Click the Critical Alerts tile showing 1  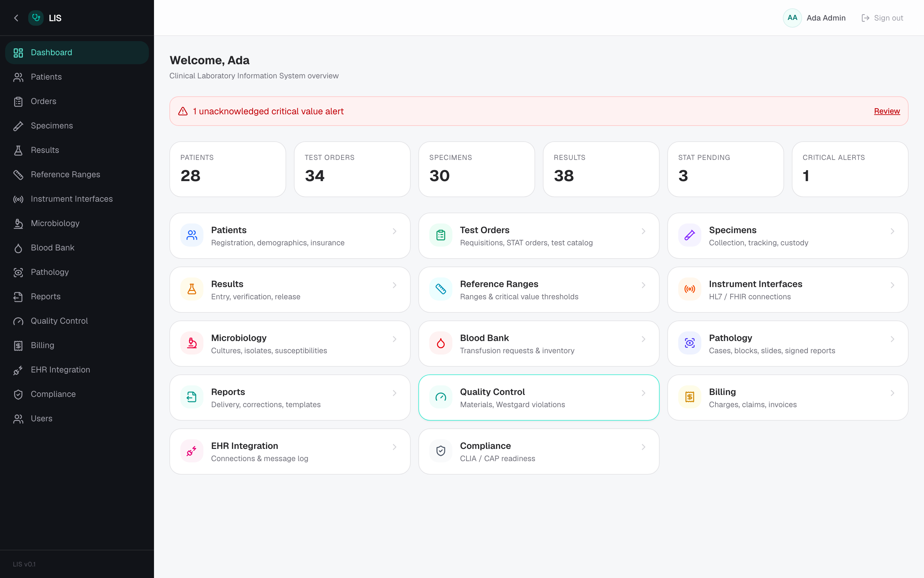click(850, 169)
